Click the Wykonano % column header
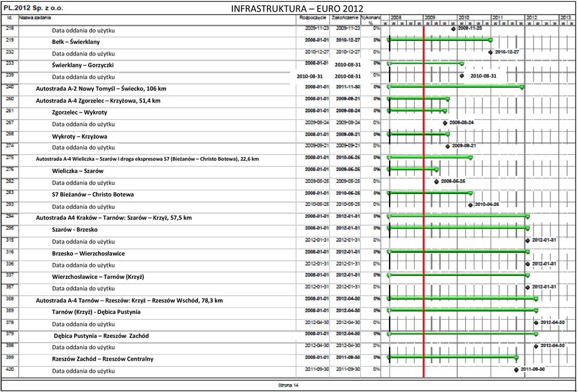 point(370,19)
